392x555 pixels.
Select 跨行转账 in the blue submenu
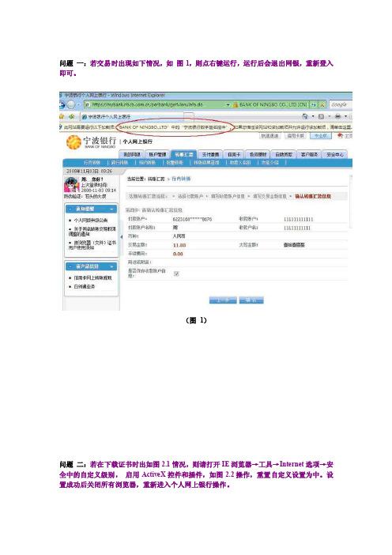(x=119, y=163)
